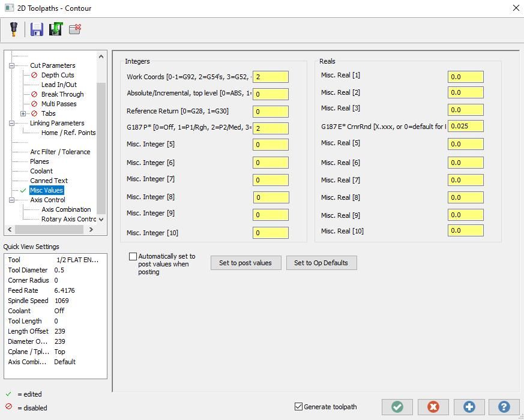The width and height of the screenshot is (524, 420).
Task: Click the disabled icon beside Depth Cuts
Action: point(34,75)
